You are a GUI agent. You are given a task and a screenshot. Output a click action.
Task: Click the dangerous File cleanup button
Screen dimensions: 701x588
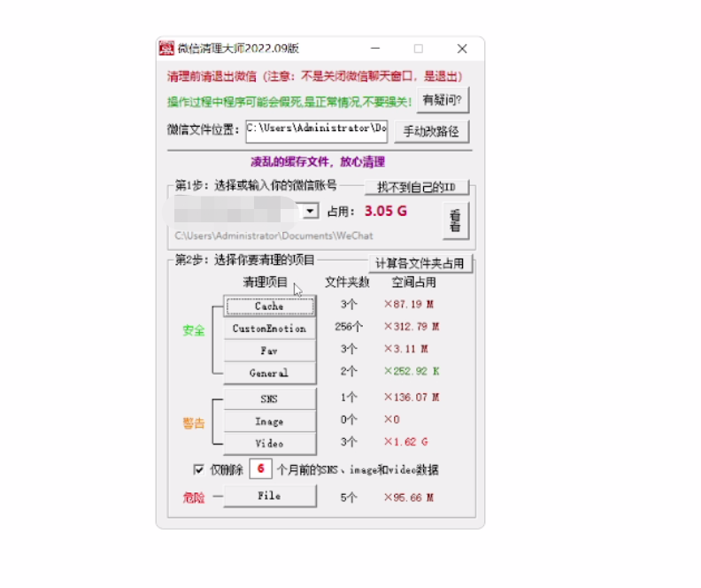[x=270, y=496]
